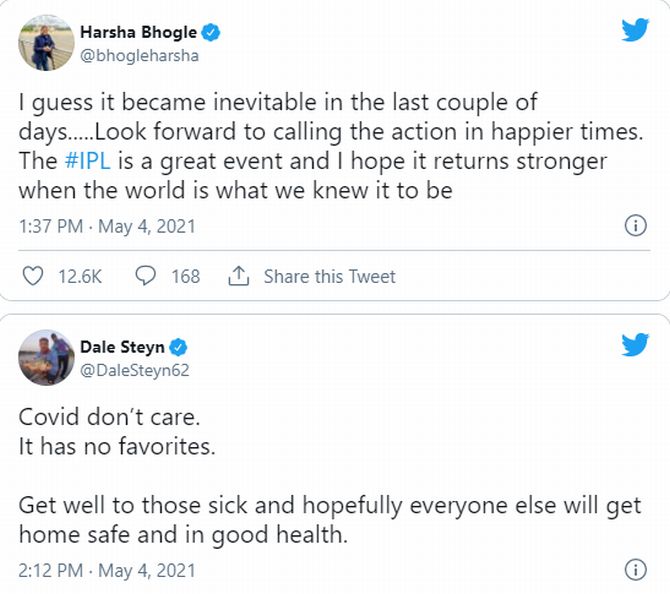Screen dimensions: 670x594
Task: Click the Twitter bird logo on Harsha Bhogle's tweet
Action: point(635,30)
